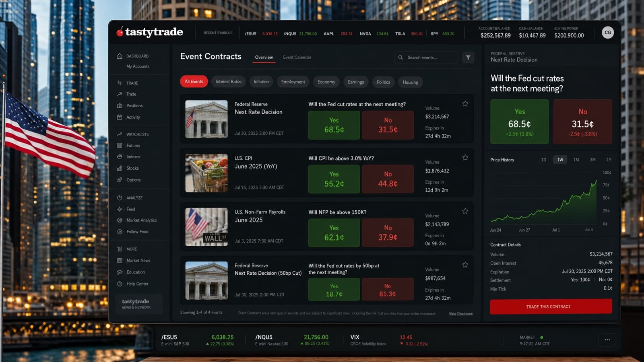Screen dimensions: 644x362
Task: Switch price history to 3M
Action: pyautogui.click(x=593, y=160)
